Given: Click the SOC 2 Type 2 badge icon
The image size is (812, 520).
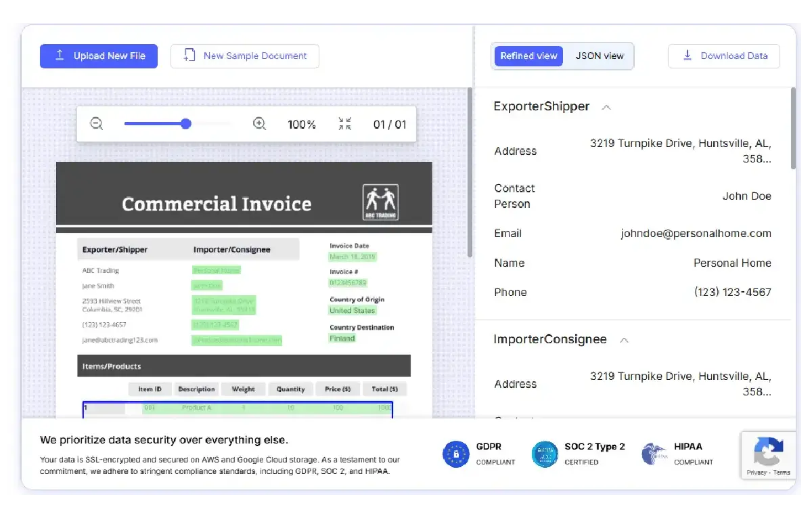Looking at the screenshot, I should click(x=545, y=454).
